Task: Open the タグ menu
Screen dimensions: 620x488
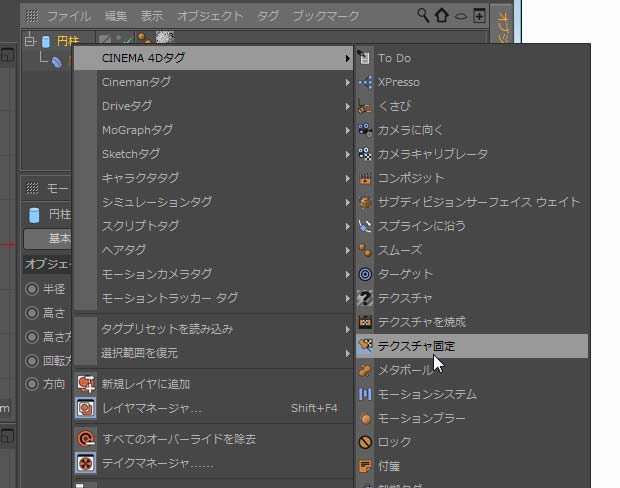Action: (268, 16)
